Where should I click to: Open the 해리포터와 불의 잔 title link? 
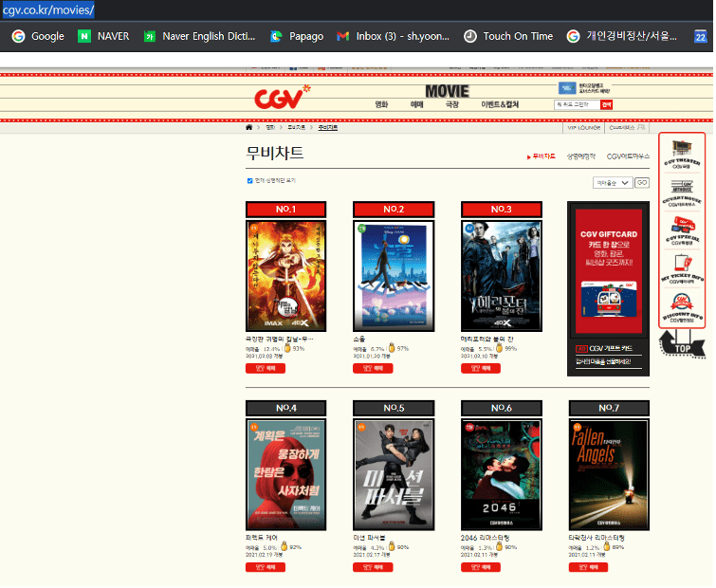pos(487,339)
